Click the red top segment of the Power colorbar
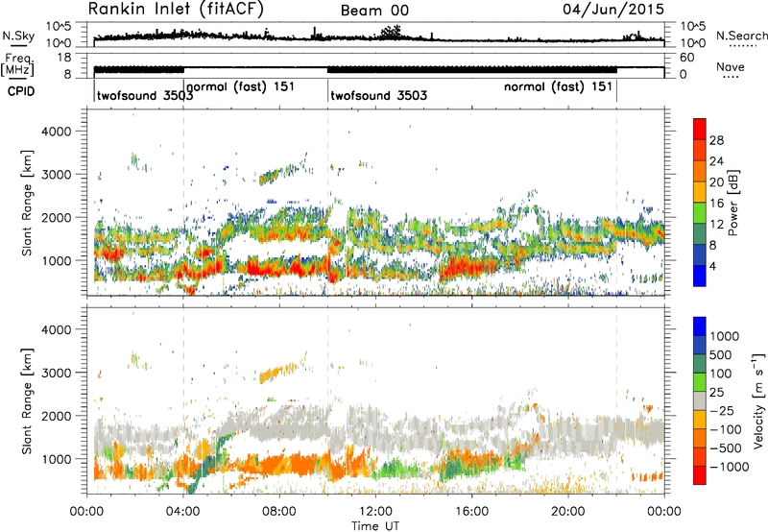This screenshot has width=768, height=532. (700, 129)
